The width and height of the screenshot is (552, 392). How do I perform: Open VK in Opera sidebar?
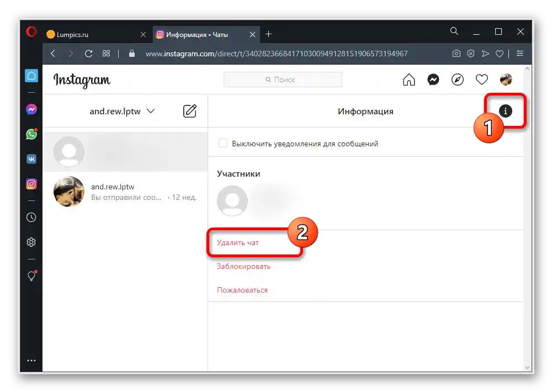tap(31, 159)
